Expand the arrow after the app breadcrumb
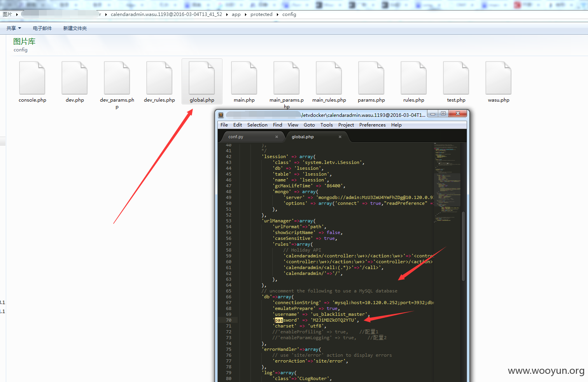This screenshot has height=382, width=588. click(x=246, y=14)
